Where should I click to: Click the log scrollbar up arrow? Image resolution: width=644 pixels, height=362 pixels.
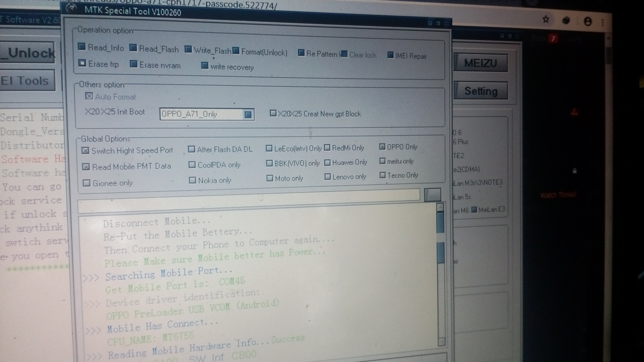[440, 207]
